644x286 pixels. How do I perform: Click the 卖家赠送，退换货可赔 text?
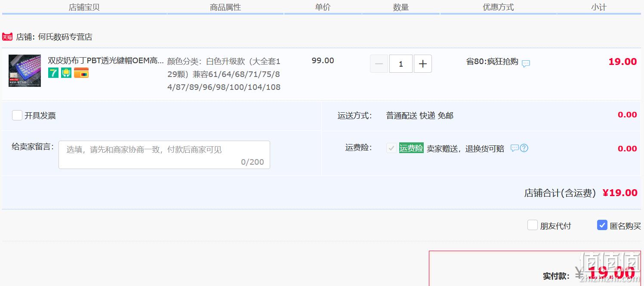click(465, 149)
